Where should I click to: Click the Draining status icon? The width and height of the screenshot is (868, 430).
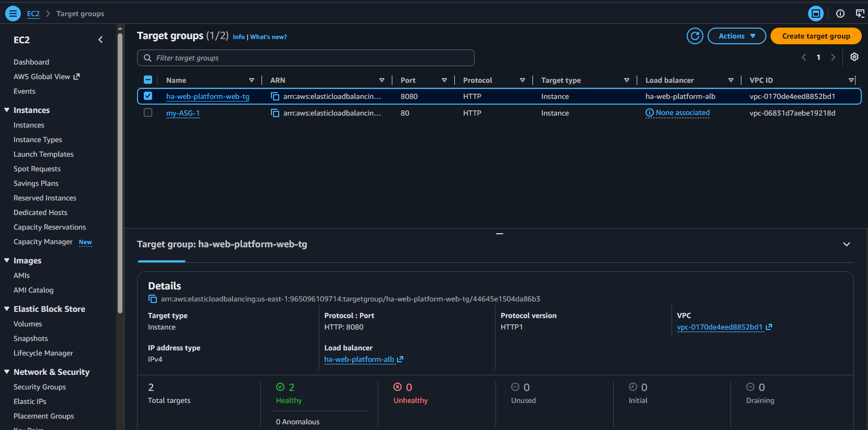point(750,387)
